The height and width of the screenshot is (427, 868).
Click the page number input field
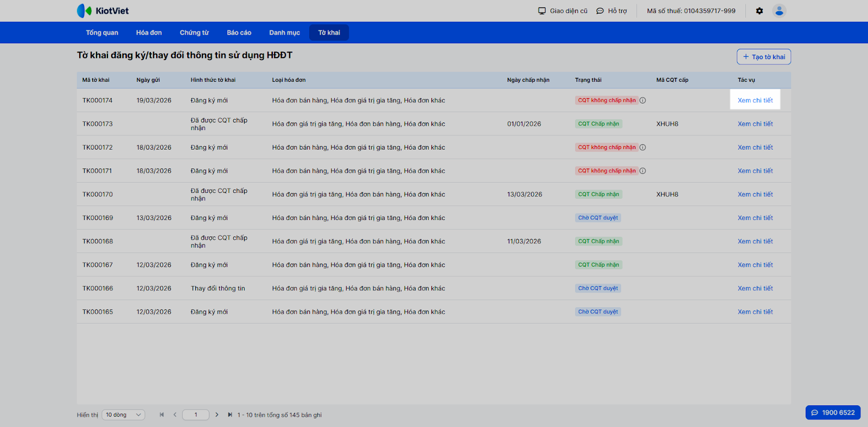[196, 415]
